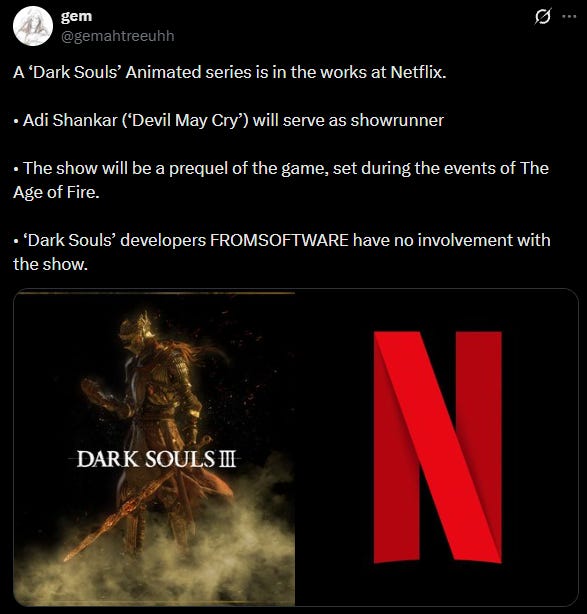
Task: Click the display name gem
Action: tap(76, 16)
